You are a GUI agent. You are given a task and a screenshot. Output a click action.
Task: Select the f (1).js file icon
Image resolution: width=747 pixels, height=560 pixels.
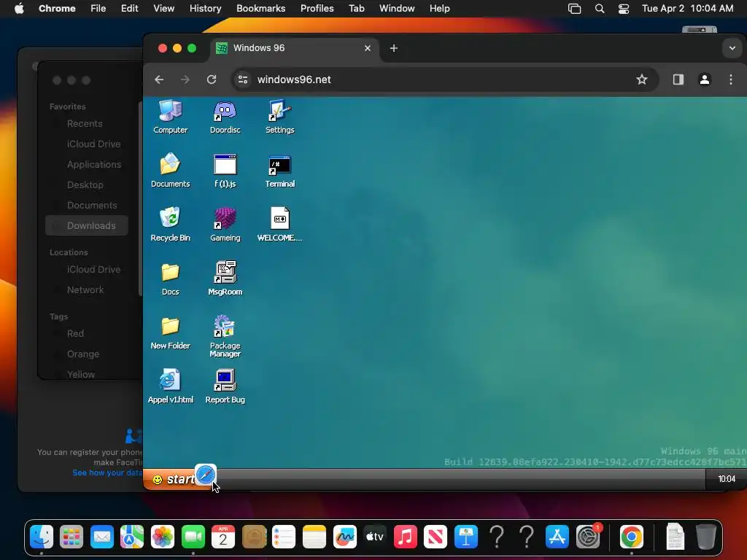[x=225, y=171]
